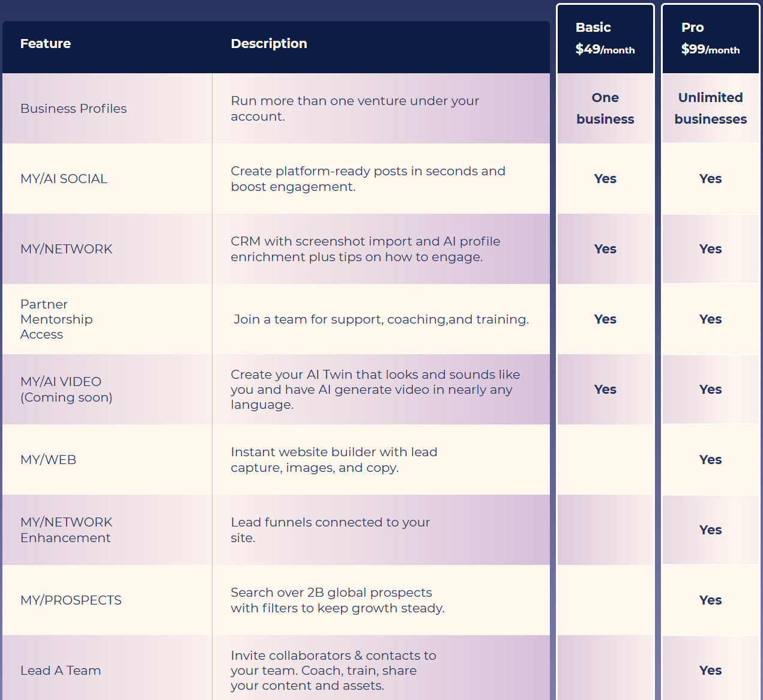
Task: Click the 'Instant website builder' description text
Action: (334, 460)
